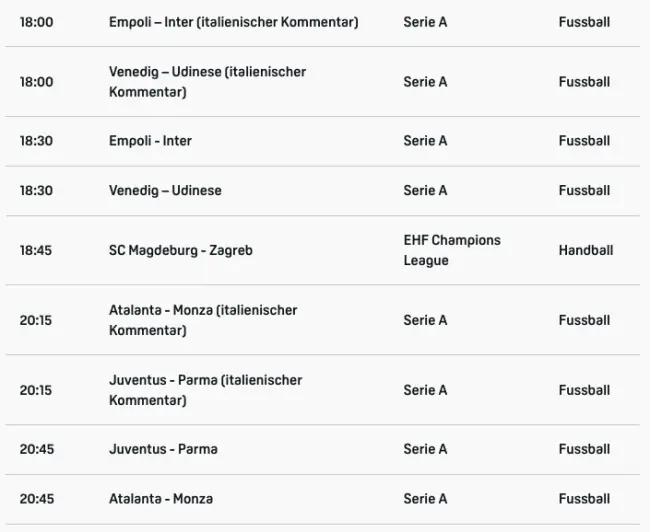Click Fussball in the 18:30 Venedig – Udinese row
650x532 pixels.
[584, 191]
